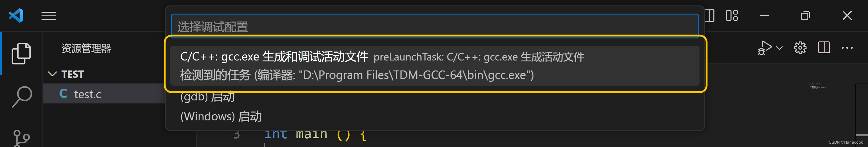
Task: Open the Explorer view in activity bar
Action: pos(21,54)
